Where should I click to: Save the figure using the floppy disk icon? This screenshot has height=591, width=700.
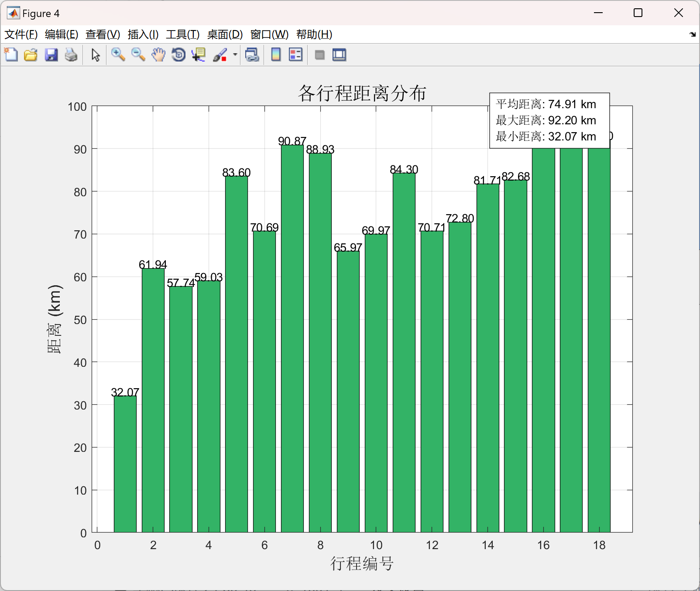click(x=51, y=55)
